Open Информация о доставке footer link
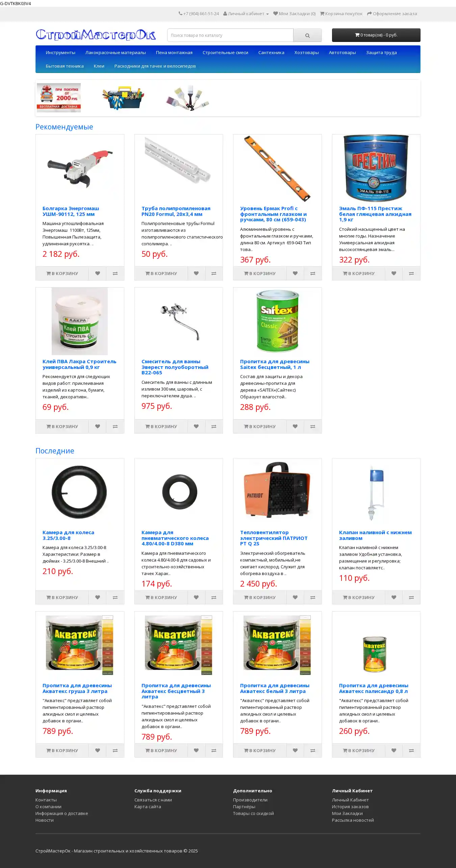Viewport: 456px width, 868px height. pyautogui.click(x=62, y=813)
